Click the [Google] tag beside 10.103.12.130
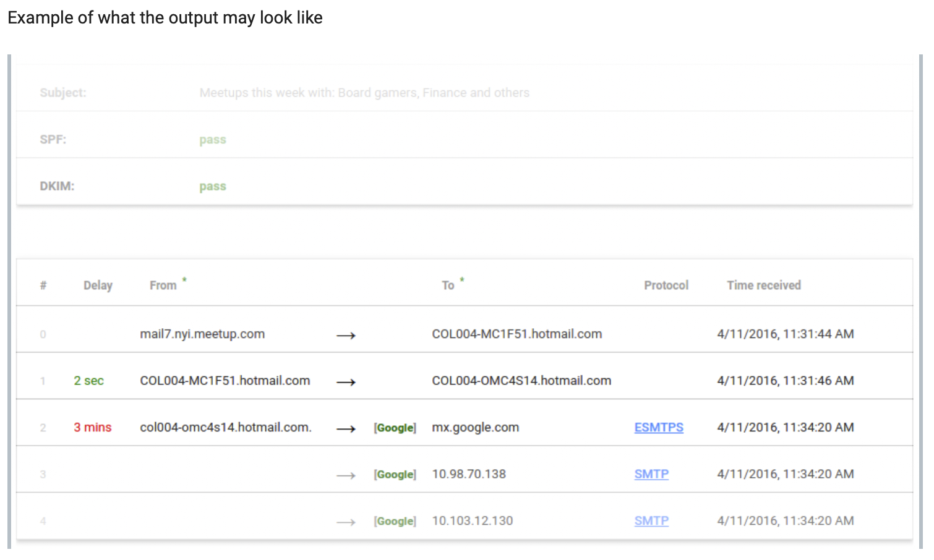 pos(395,522)
